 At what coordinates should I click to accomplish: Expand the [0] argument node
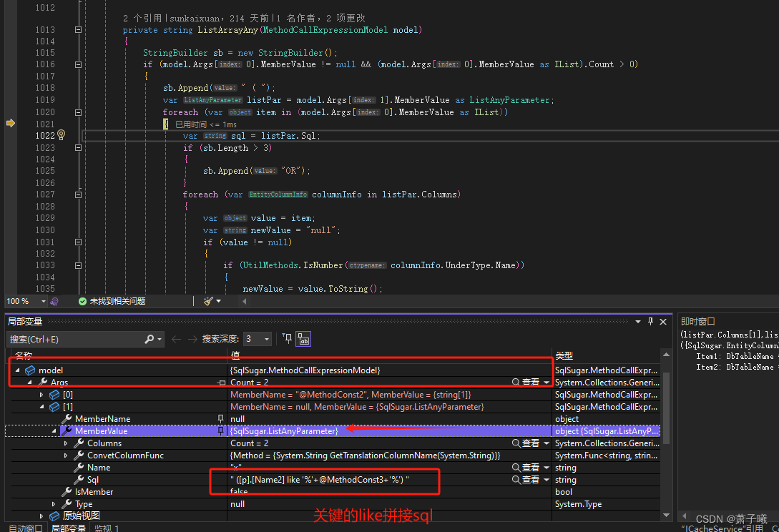tap(41, 395)
